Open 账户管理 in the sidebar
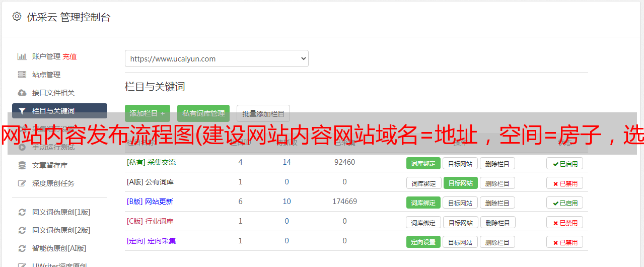The image size is (644, 267). pyautogui.click(x=46, y=56)
